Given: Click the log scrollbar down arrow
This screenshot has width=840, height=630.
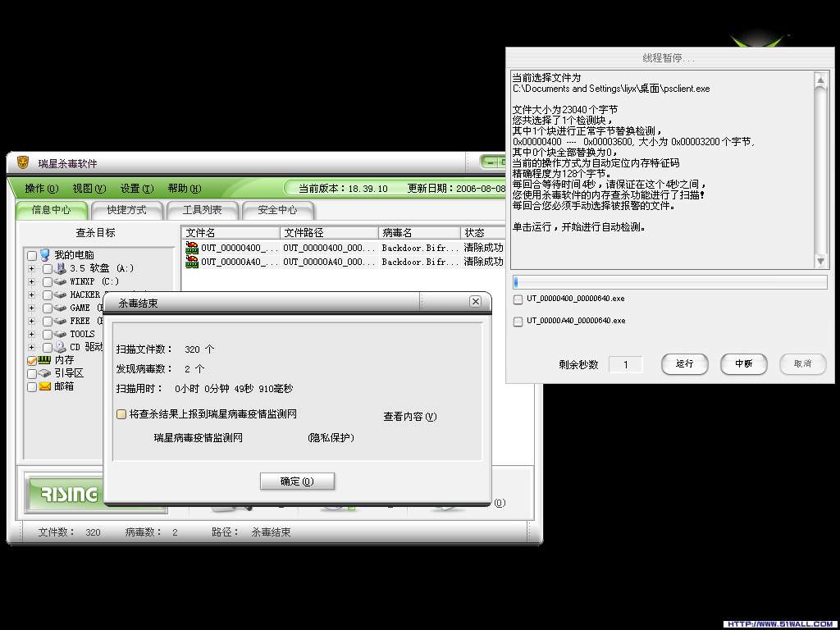Looking at the screenshot, I should point(820,262).
